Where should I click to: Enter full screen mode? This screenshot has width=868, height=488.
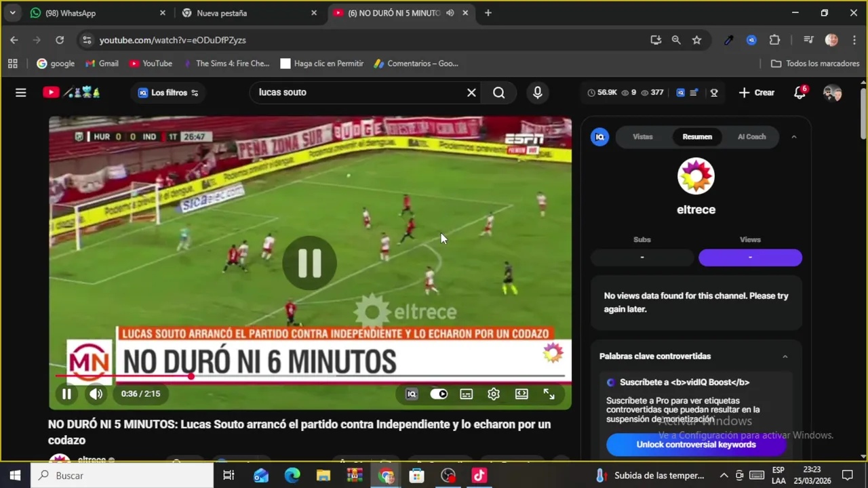click(549, 394)
